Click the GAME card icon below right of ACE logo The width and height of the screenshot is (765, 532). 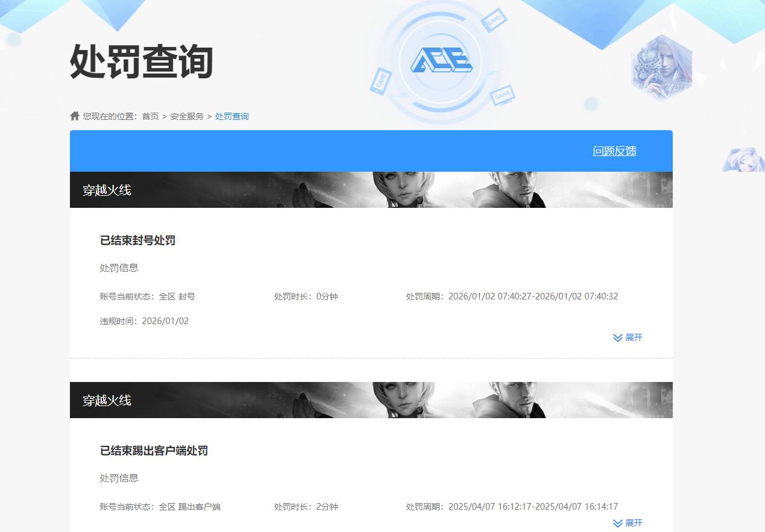click(x=502, y=95)
